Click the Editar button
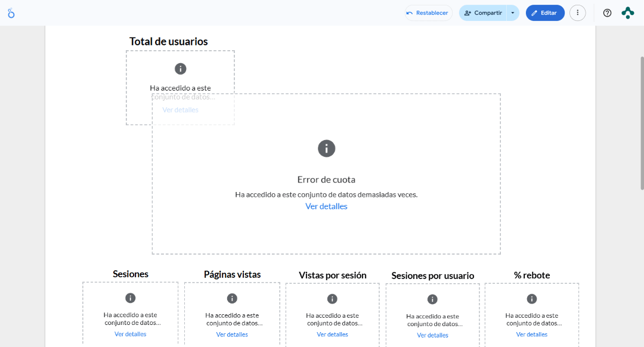The height and width of the screenshot is (347, 644). (544, 13)
